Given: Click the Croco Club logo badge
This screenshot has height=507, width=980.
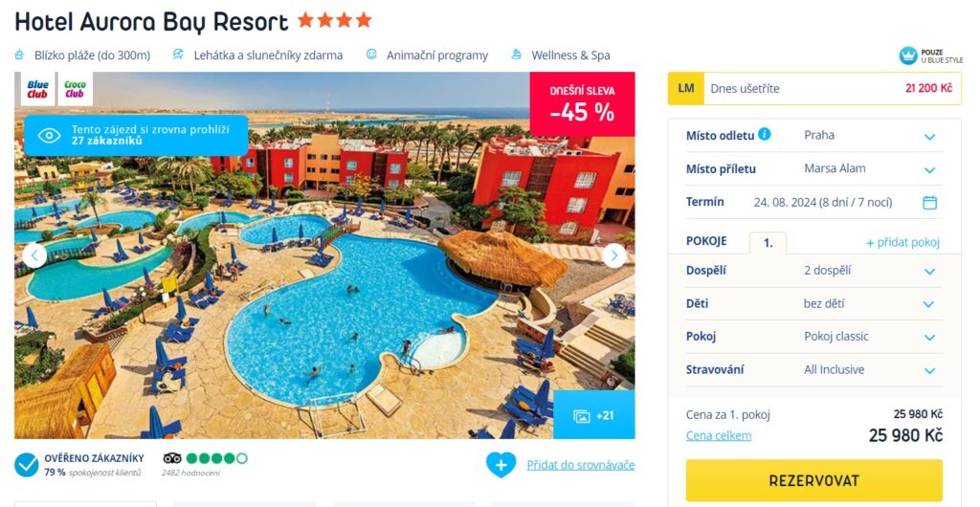Looking at the screenshot, I should 75,89.
